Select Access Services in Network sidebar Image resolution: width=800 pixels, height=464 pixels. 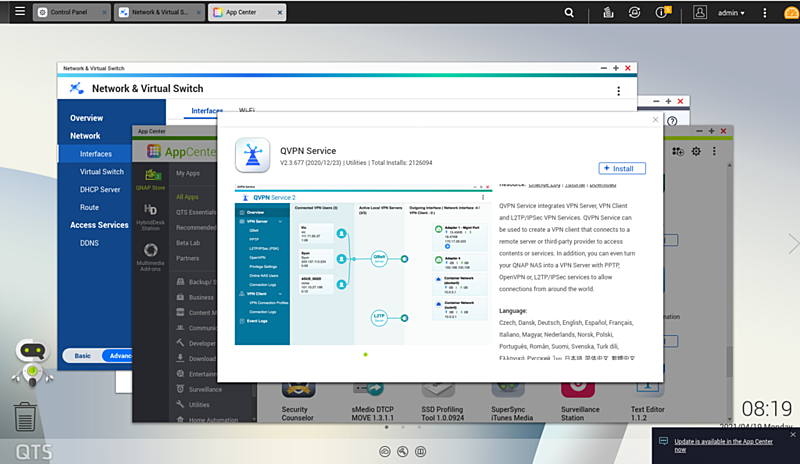tap(99, 225)
